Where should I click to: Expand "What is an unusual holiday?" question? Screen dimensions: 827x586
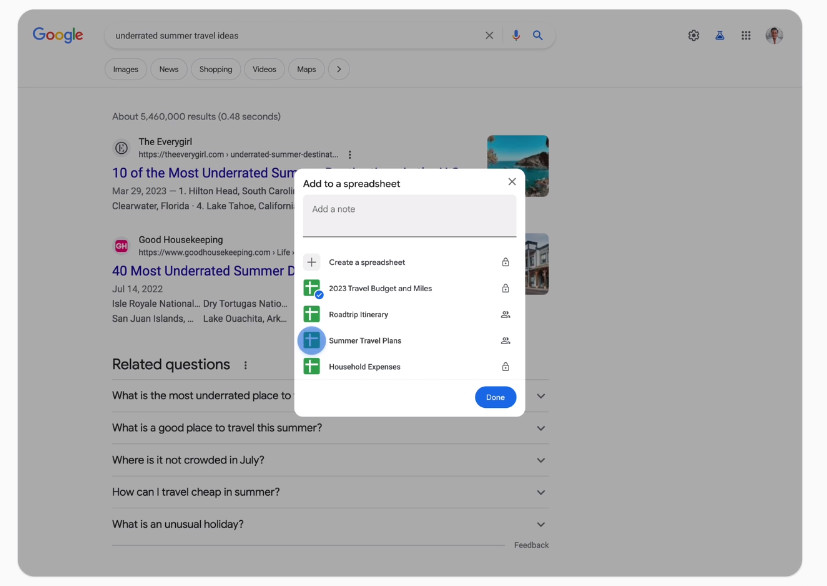[x=330, y=524]
